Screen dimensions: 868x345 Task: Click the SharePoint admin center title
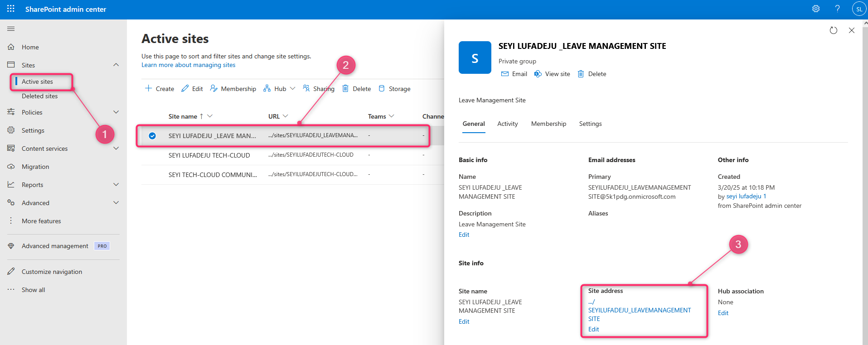tap(66, 9)
